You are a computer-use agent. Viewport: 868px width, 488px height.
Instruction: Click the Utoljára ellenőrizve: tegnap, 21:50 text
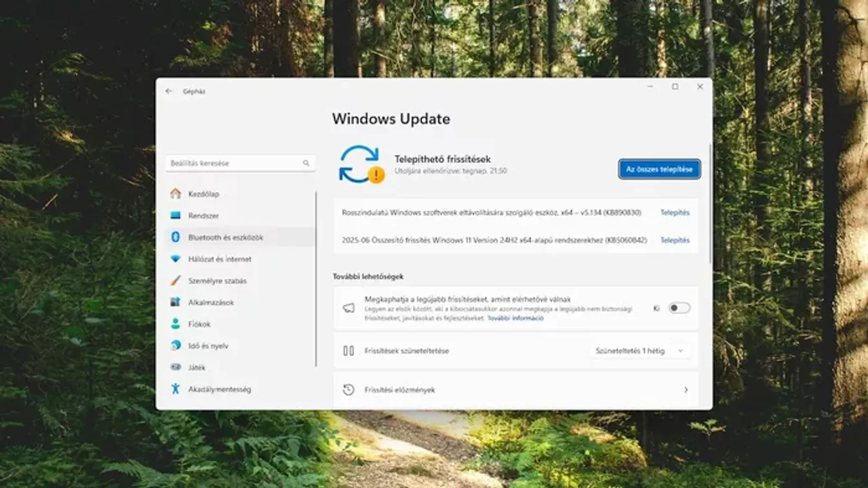coord(450,171)
